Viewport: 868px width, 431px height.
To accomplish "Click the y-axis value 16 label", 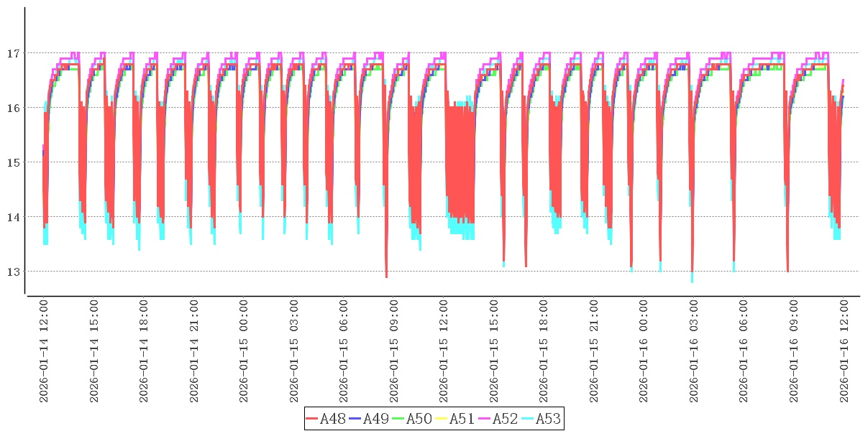I will [x=13, y=108].
